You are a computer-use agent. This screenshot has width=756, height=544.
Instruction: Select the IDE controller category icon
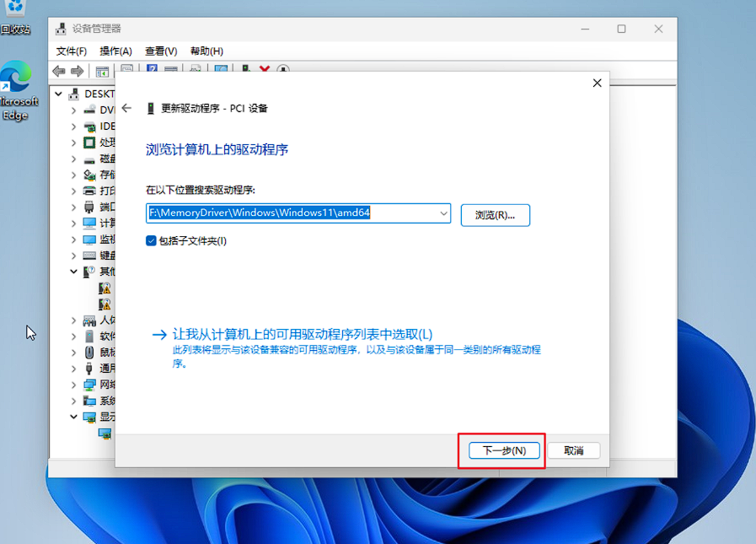89,127
